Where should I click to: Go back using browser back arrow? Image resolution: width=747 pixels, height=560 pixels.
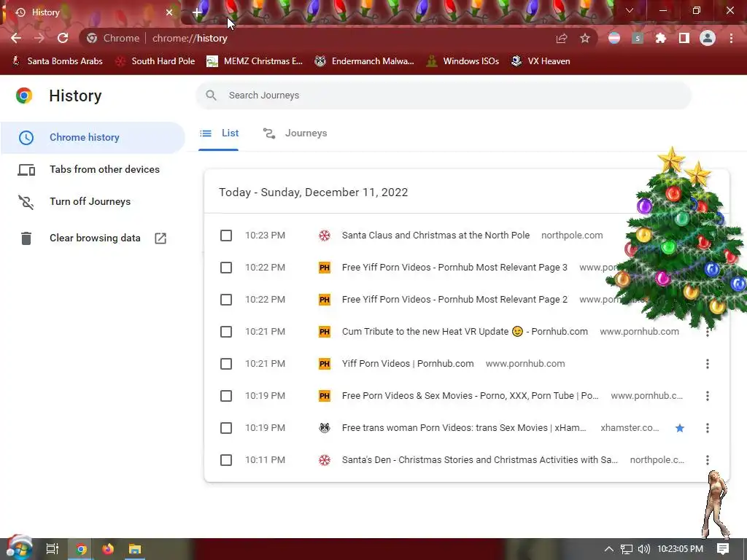(16, 38)
